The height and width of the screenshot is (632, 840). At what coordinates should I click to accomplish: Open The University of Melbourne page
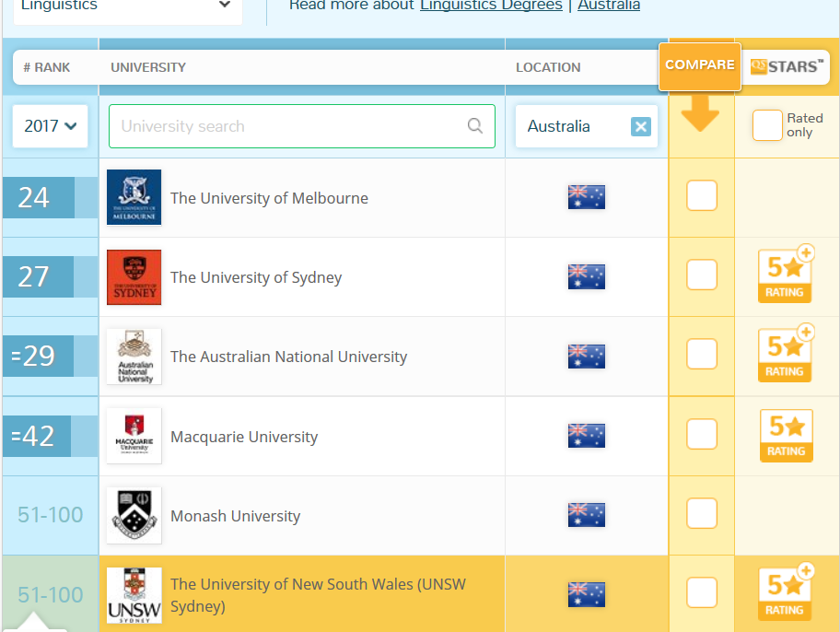coord(269,198)
